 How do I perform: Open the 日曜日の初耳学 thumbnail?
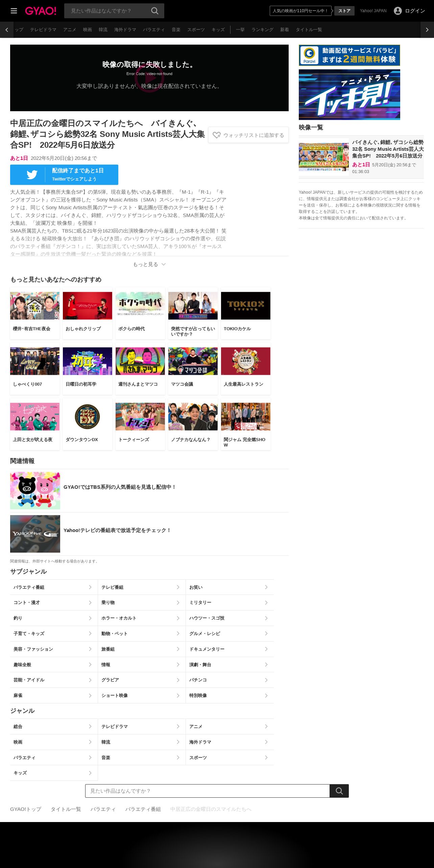point(88,361)
